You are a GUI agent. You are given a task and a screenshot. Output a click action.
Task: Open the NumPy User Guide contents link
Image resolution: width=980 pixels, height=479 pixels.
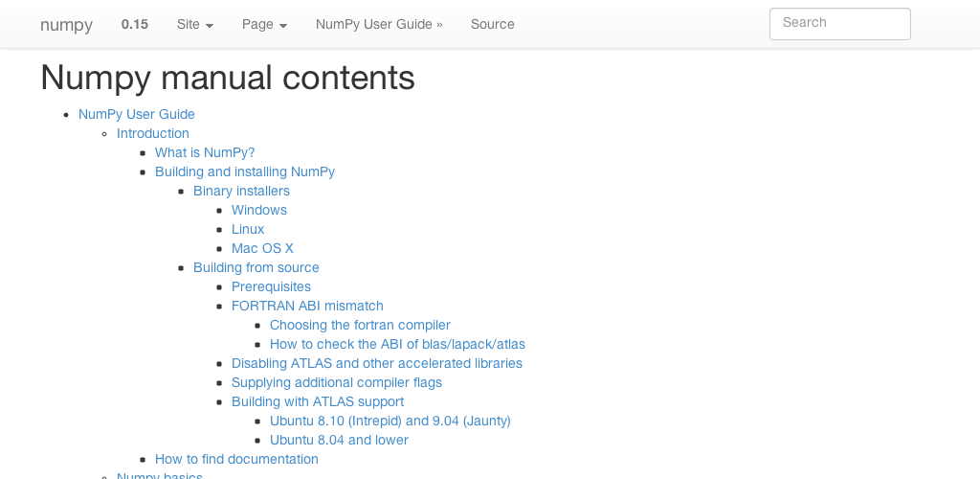point(137,114)
